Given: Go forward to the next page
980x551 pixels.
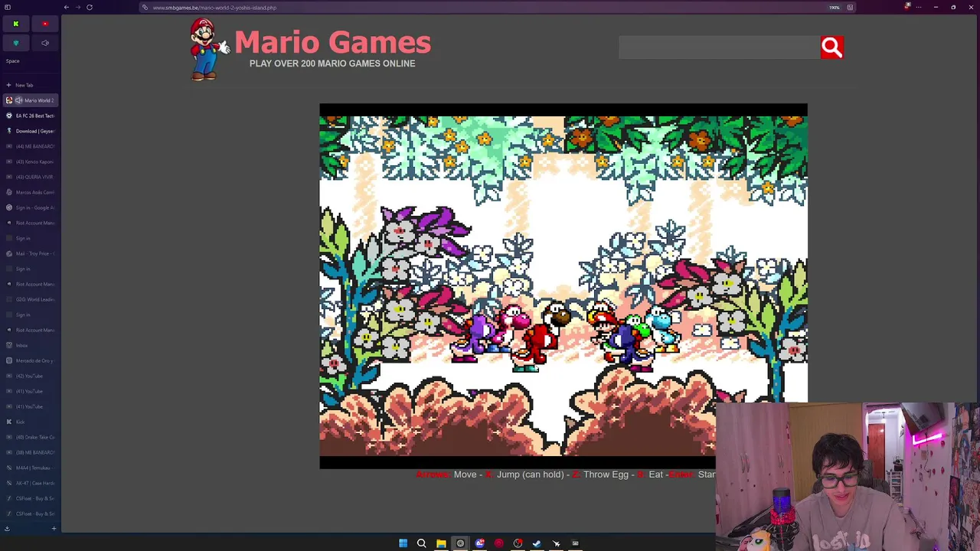Looking at the screenshot, I should pos(78,7).
